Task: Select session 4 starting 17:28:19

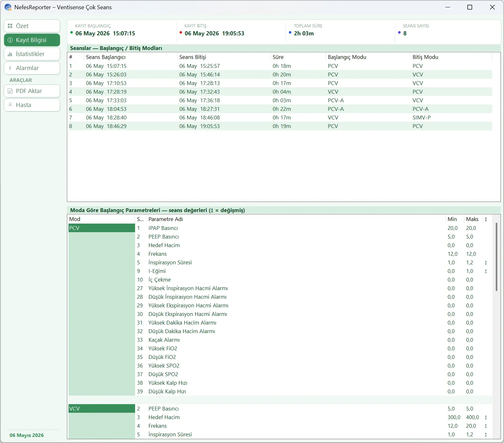Action: (280, 92)
